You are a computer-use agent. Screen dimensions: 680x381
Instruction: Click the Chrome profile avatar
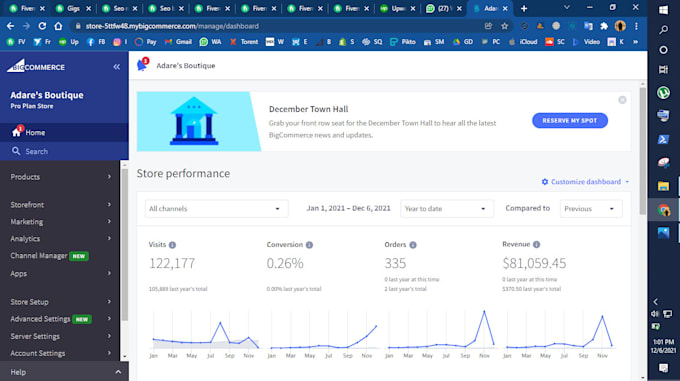coord(620,26)
